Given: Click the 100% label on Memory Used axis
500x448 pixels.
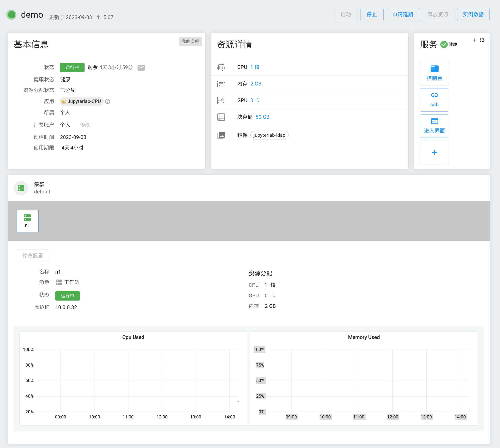Looking at the screenshot, I should (x=259, y=350).
